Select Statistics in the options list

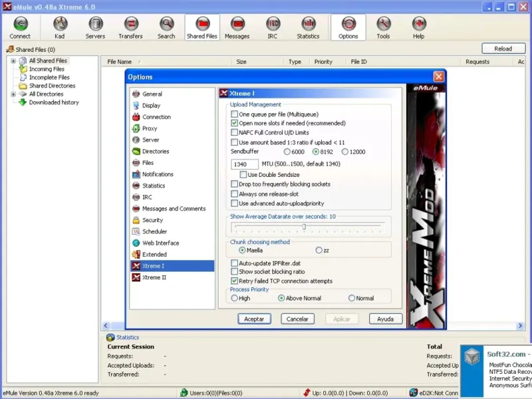(154, 186)
